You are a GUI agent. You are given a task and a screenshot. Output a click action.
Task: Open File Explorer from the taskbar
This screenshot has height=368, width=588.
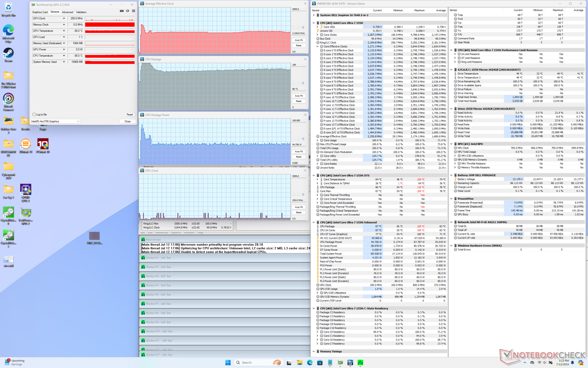point(300,362)
